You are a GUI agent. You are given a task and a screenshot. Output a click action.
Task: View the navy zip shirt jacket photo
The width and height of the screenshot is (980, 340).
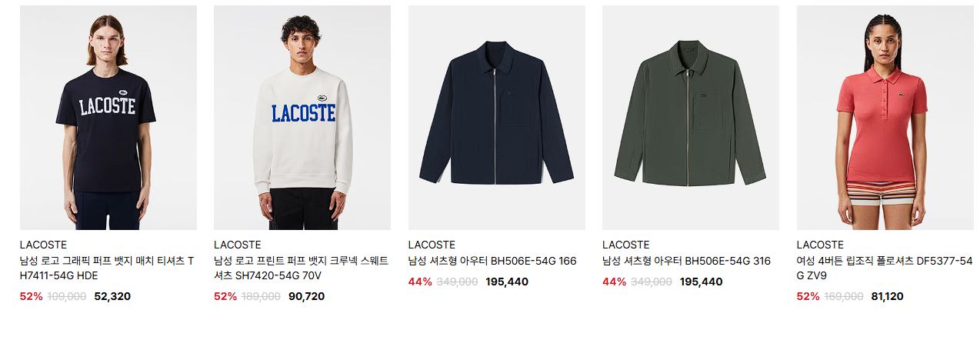497,118
